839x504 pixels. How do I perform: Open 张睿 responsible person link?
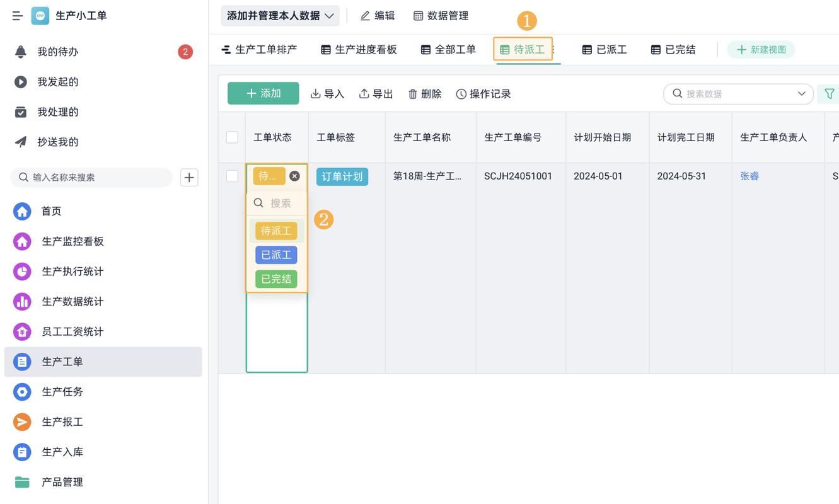(x=749, y=176)
